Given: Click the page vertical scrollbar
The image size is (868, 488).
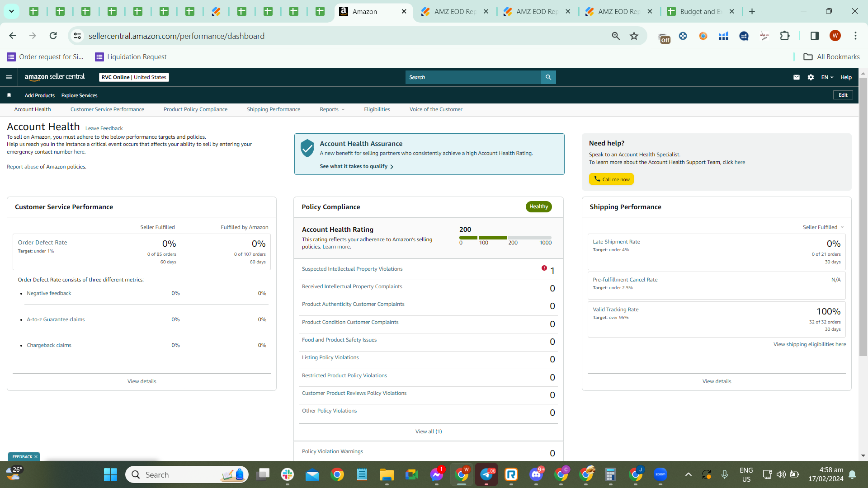Looking at the screenshot, I should tap(863, 217).
